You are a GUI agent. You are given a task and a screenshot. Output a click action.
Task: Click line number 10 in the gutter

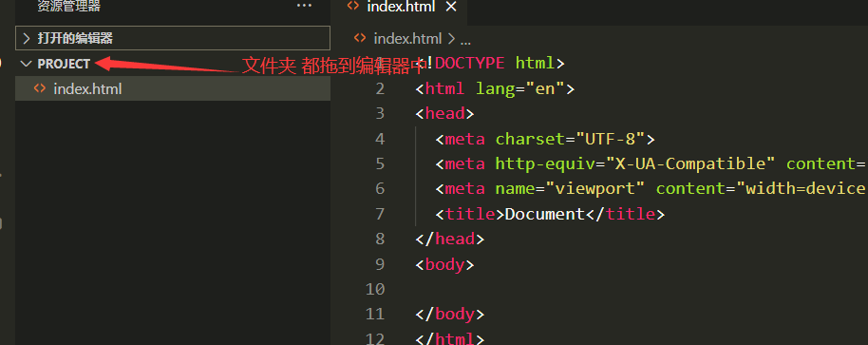(x=375, y=289)
